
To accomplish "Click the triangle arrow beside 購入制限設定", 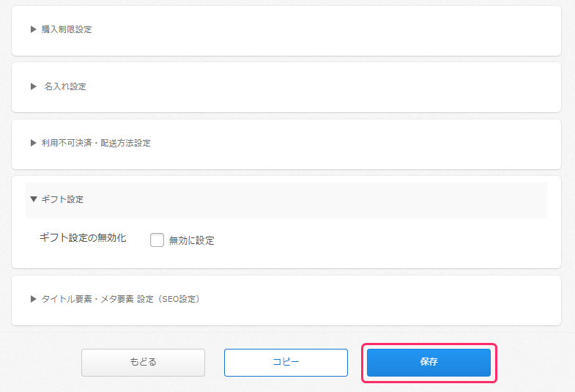I will tap(33, 29).
